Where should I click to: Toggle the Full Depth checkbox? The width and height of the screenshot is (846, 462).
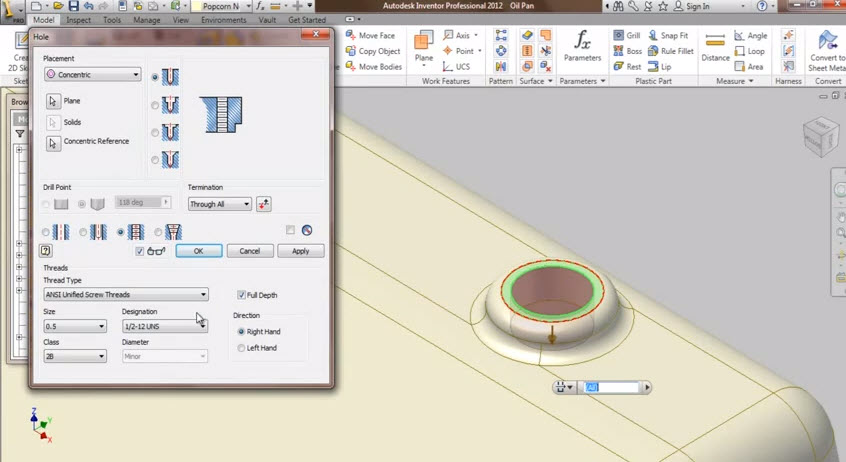point(241,295)
